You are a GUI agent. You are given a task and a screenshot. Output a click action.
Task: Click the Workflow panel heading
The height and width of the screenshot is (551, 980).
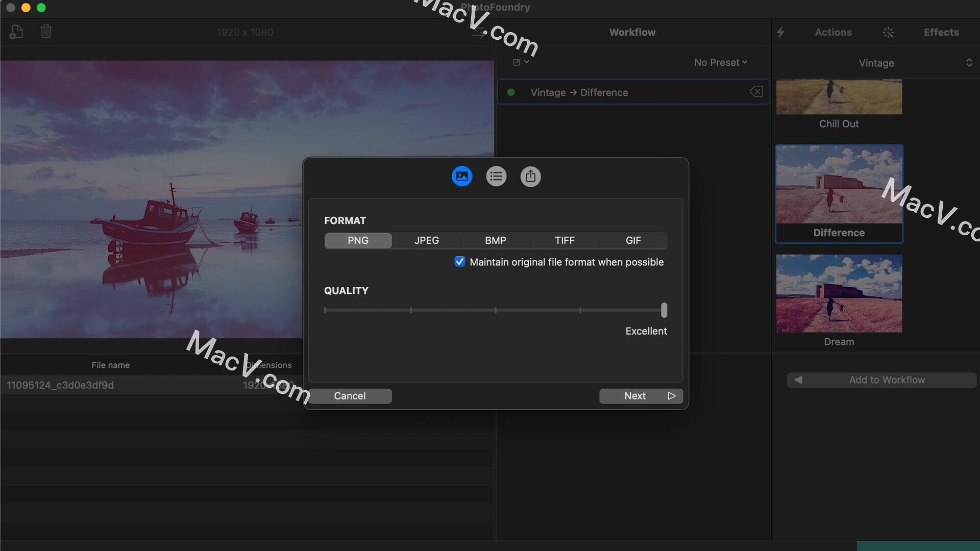coord(632,32)
